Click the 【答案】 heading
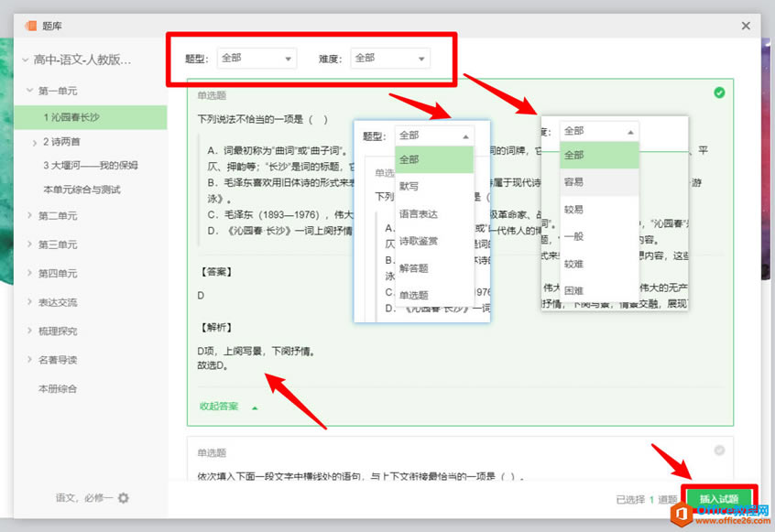Screen dimensions: 775x532 coord(216,272)
